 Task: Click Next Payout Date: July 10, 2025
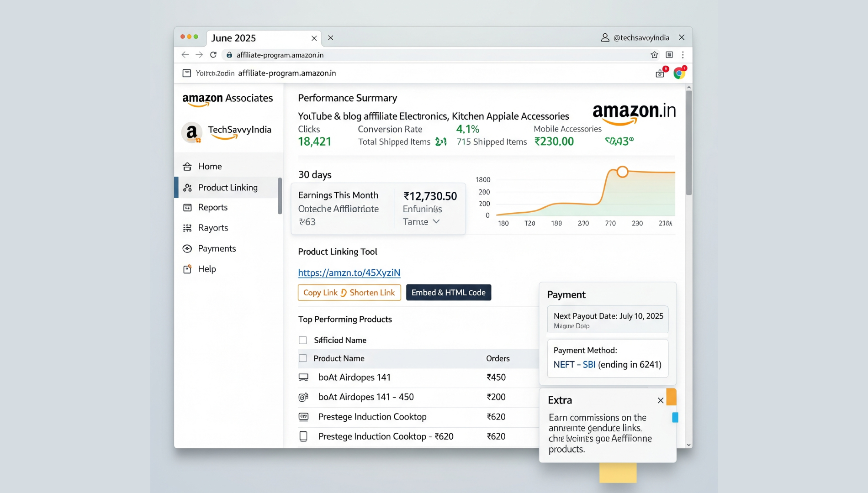(608, 316)
